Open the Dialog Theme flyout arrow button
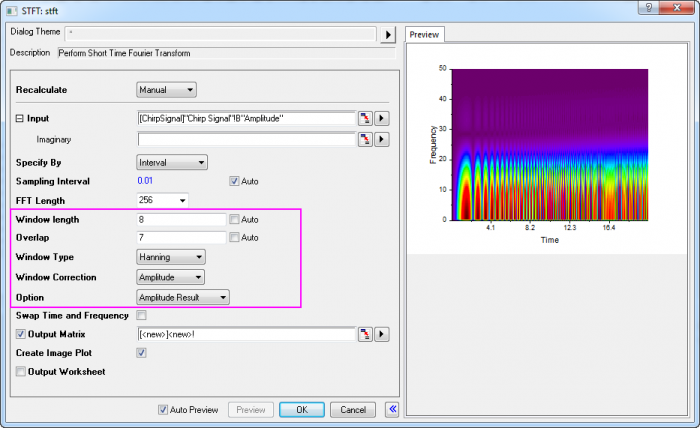The height and width of the screenshot is (428, 700). [x=390, y=35]
